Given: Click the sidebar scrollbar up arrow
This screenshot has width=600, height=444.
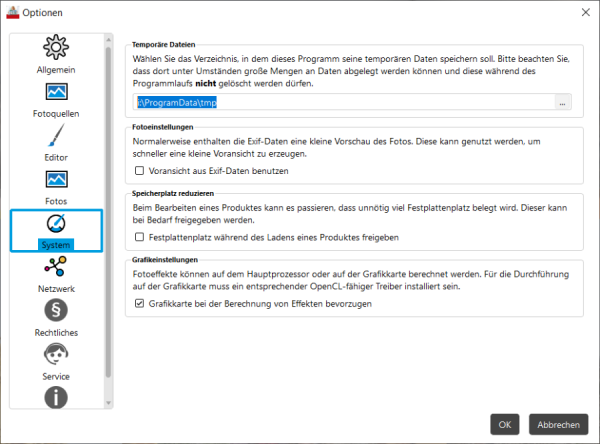Looking at the screenshot, I should tap(108, 39).
